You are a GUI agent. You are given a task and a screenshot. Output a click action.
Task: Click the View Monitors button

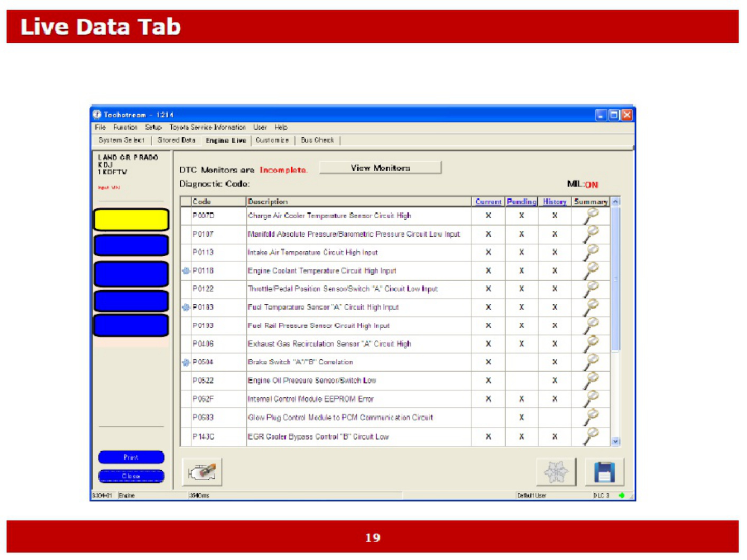pyautogui.click(x=380, y=168)
